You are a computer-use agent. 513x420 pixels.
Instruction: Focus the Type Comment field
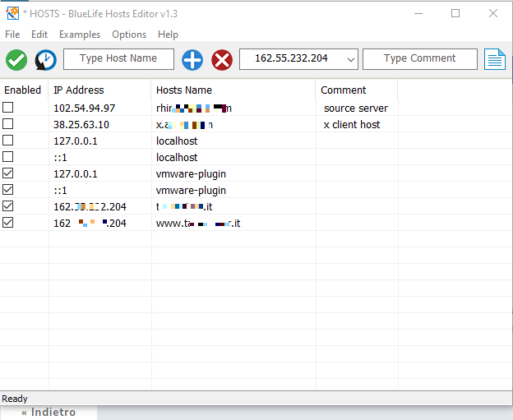pyautogui.click(x=420, y=59)
